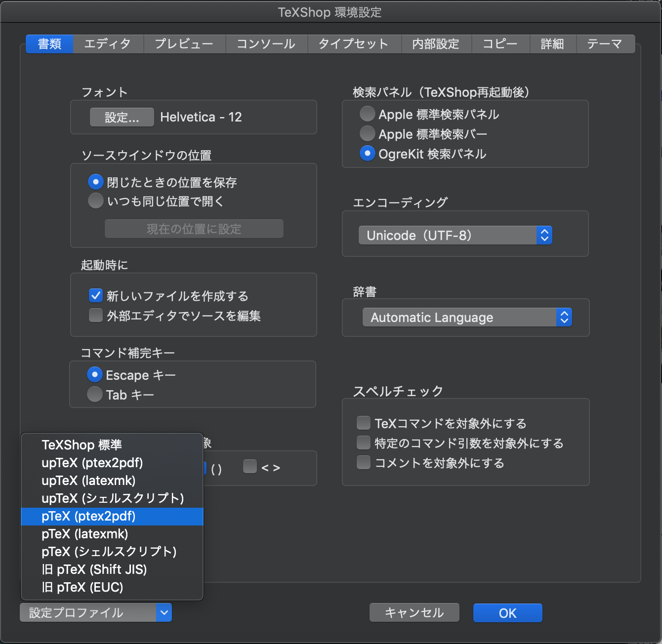
Task: Go to the 内部設定 tab
Action: pos(436,44)
